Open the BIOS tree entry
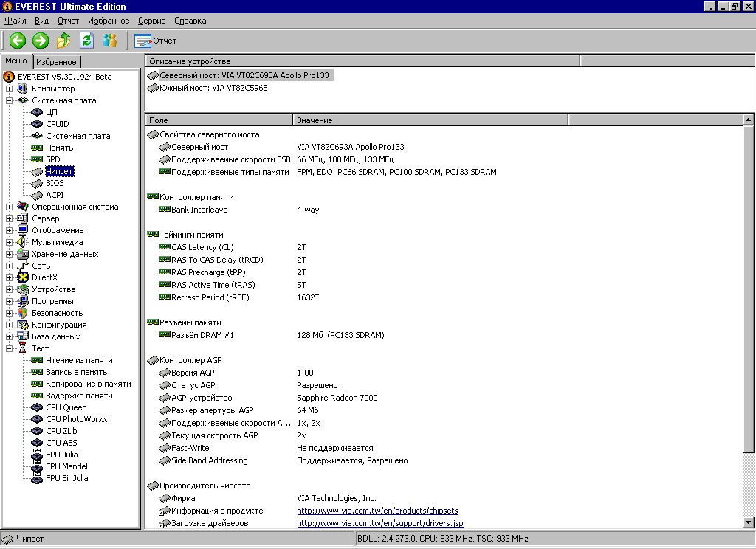756x549 pixels. pyautogui.click(x=55, y=183)
